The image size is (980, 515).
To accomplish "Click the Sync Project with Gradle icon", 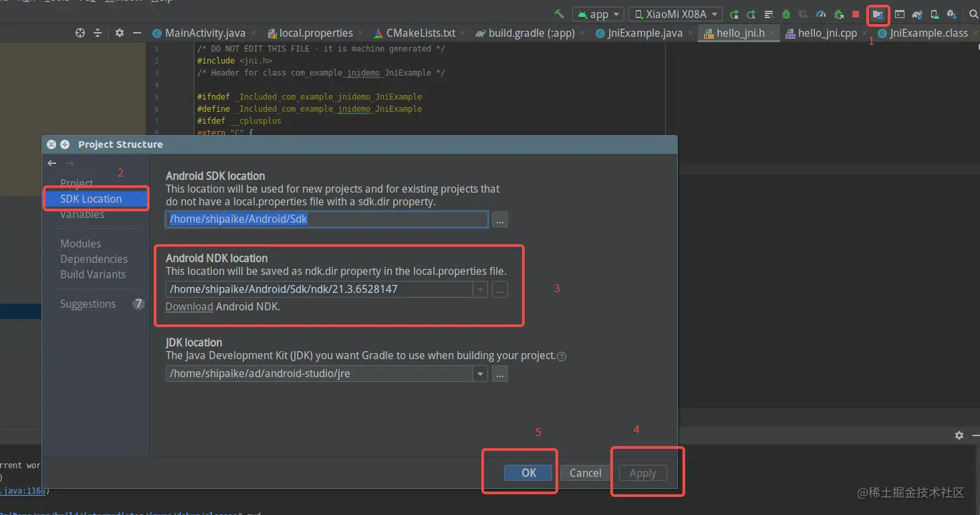I will pos(917,14).
